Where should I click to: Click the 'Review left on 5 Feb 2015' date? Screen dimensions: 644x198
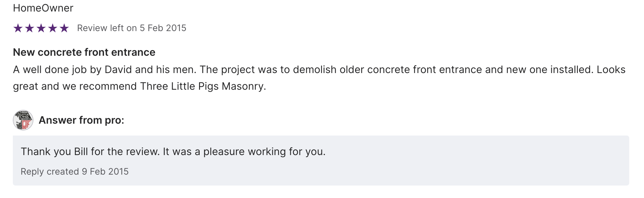pyautogui.click(x=132, y=28)
